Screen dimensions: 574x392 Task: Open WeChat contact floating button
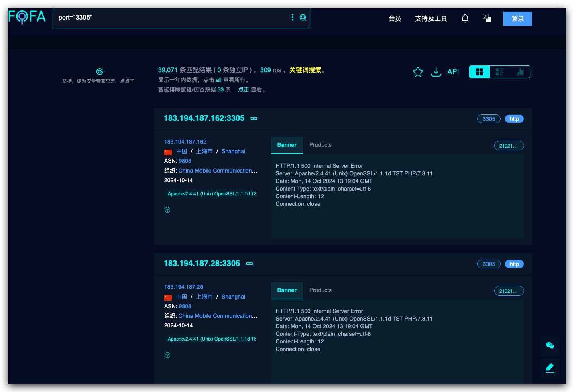[x=550, y=345]
